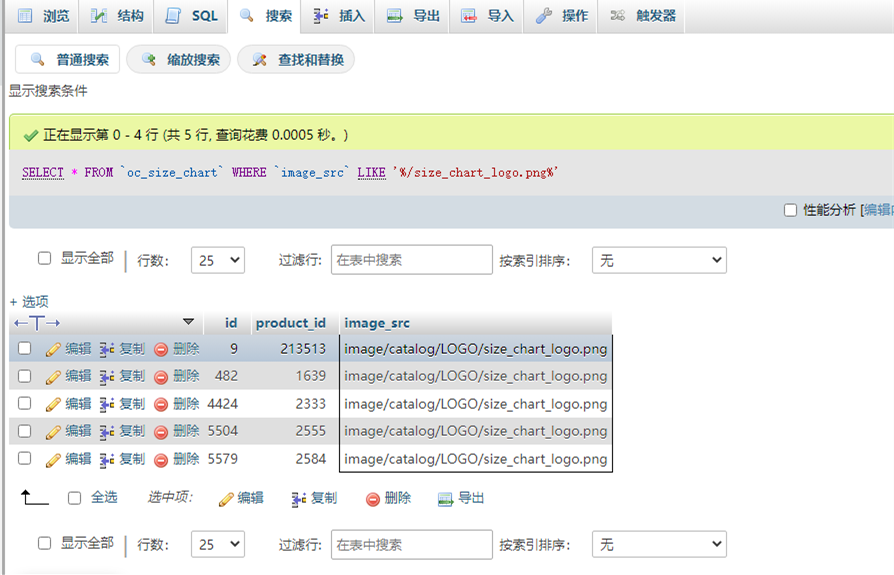Select checkbox for row id 5504
The image size is (894, 575).
25,431
